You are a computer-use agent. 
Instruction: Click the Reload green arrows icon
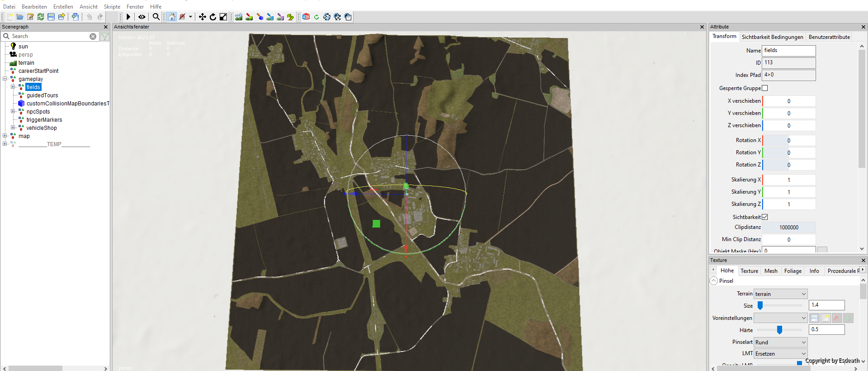(x=41, y=17)
